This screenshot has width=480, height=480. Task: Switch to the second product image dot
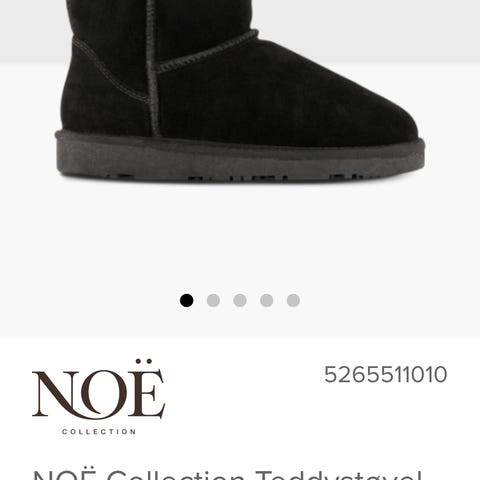click(x=213, y=300)
